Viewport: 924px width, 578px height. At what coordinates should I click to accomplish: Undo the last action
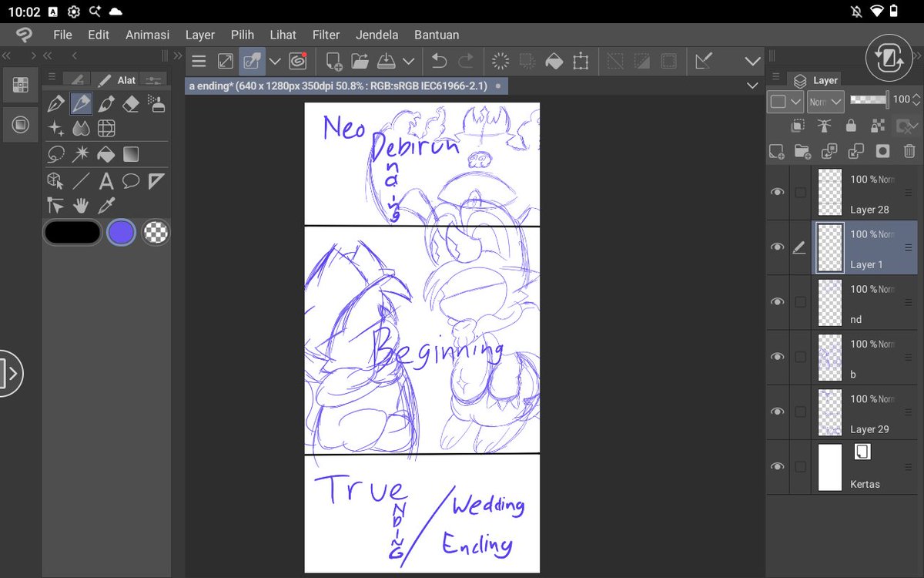tap(440, 61)
